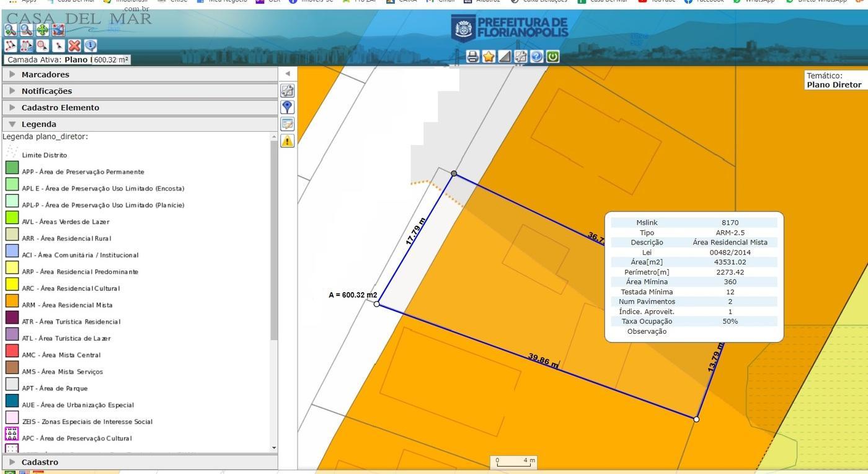Click 'ARR - Área Residencial Rural' entry

[x=66, y=238]
